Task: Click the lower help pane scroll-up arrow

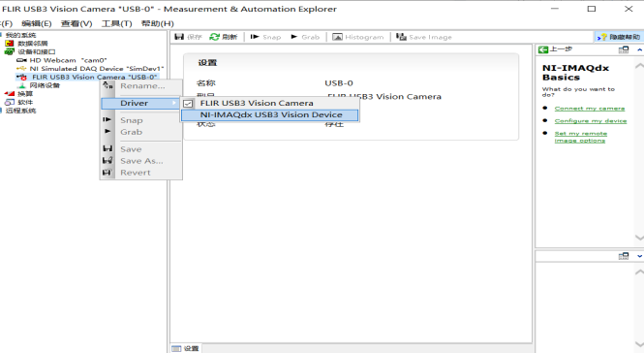Action: point(639,272)
